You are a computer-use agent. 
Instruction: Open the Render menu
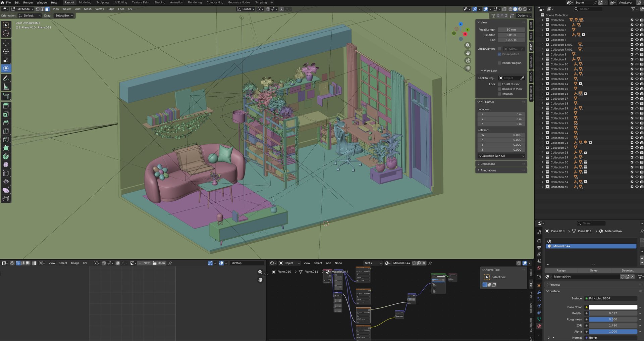pos(28,2)
